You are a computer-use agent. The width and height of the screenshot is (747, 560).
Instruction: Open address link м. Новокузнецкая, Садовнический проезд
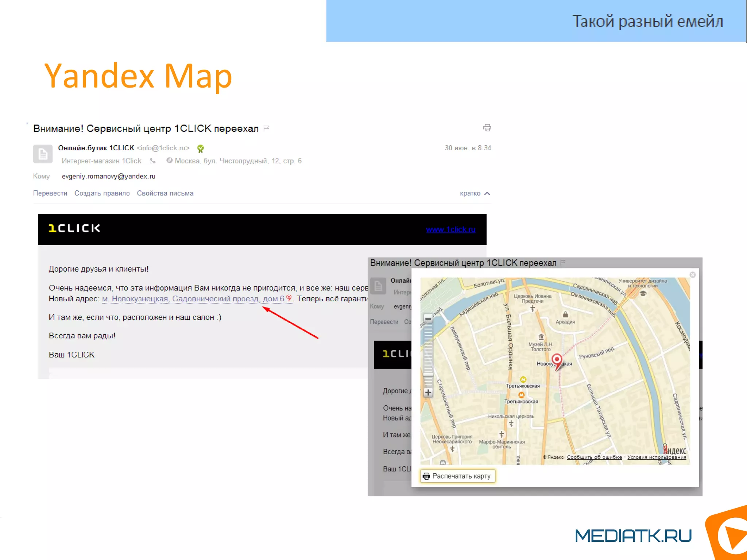pos(193,299)
